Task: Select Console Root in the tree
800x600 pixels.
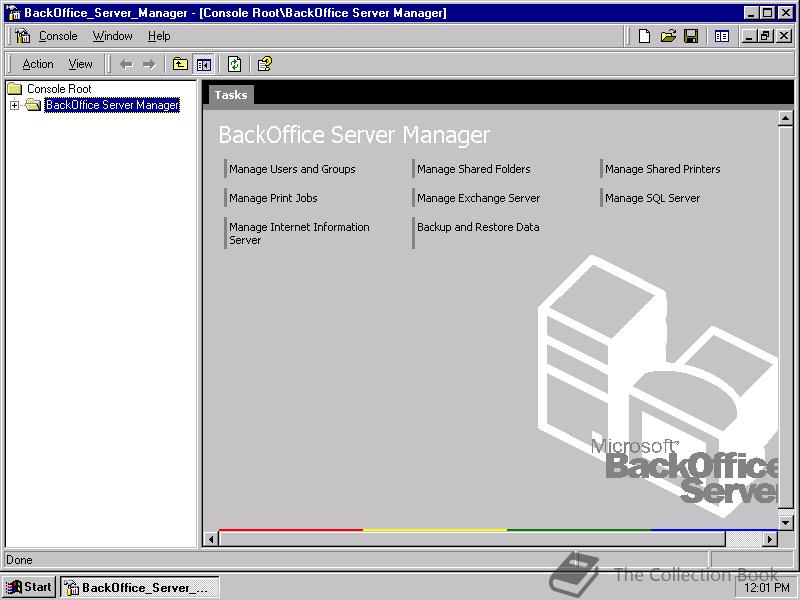Action: coord(59,89)
